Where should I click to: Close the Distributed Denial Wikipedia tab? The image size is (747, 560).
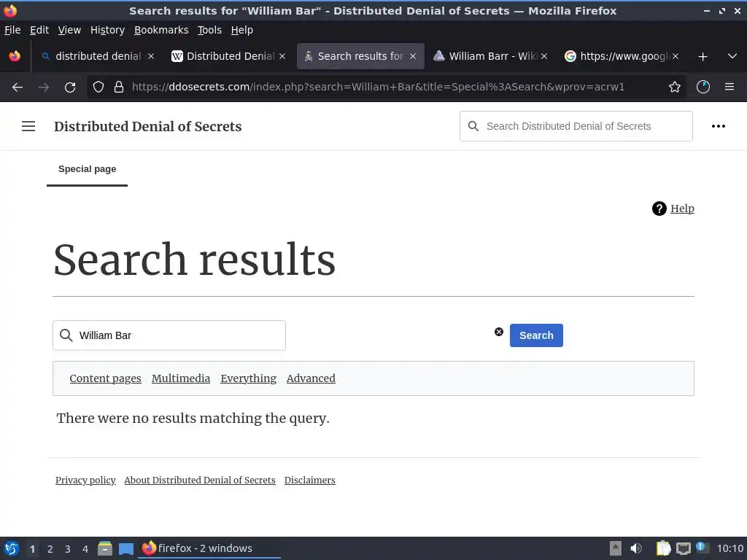click(282, 56)
